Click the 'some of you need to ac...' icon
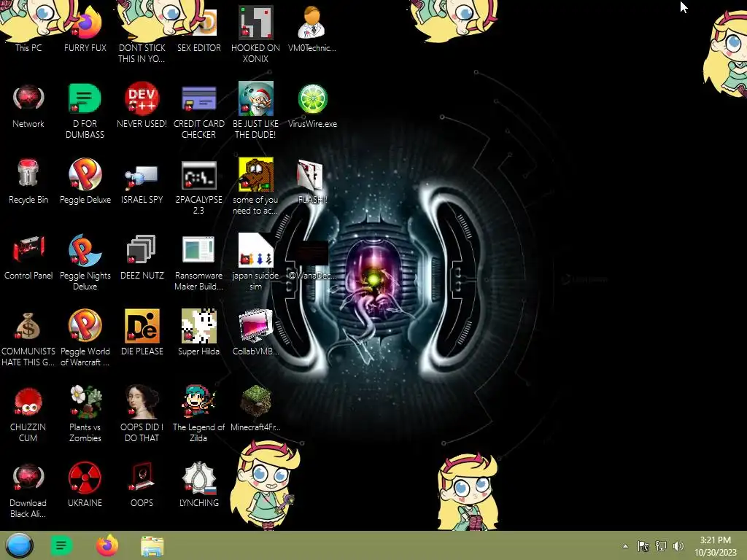 256,187
